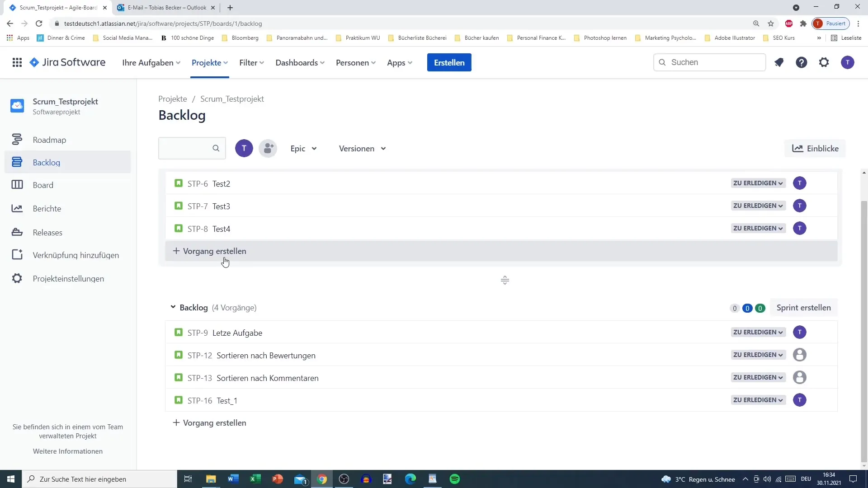868x488 pixels.
Task: Click the Board icon in sidebar
Action: pos(17,185)
